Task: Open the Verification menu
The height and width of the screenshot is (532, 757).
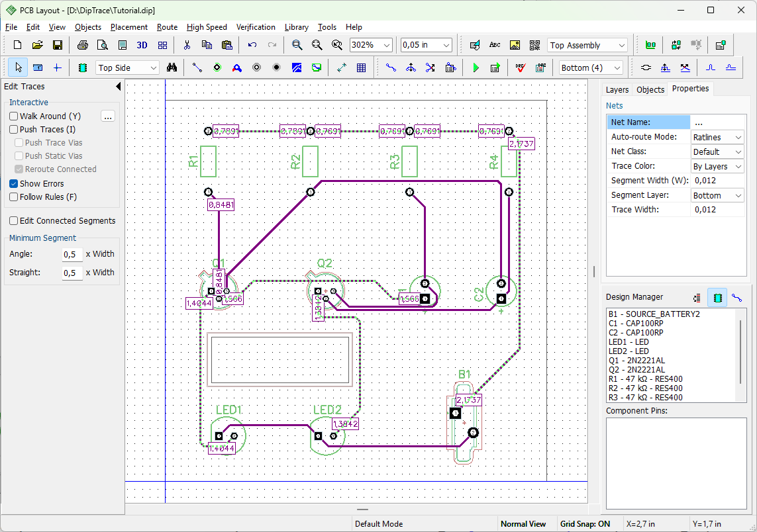Action: click(256, 27)
